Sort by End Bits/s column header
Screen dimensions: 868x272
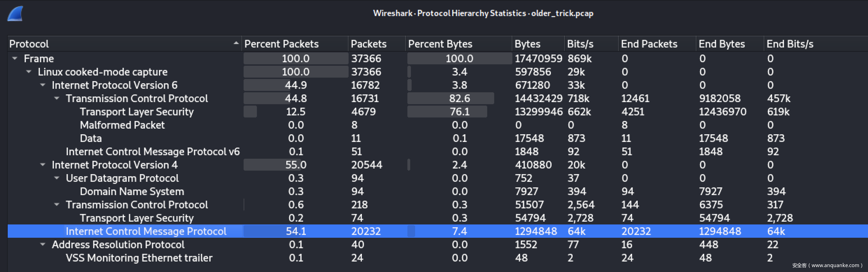coord(790,44)
